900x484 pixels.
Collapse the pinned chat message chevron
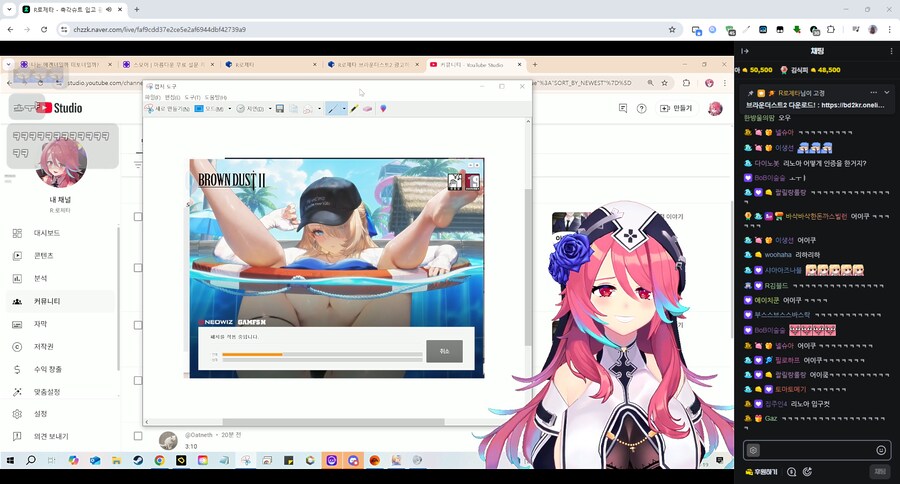coord(887,92)
